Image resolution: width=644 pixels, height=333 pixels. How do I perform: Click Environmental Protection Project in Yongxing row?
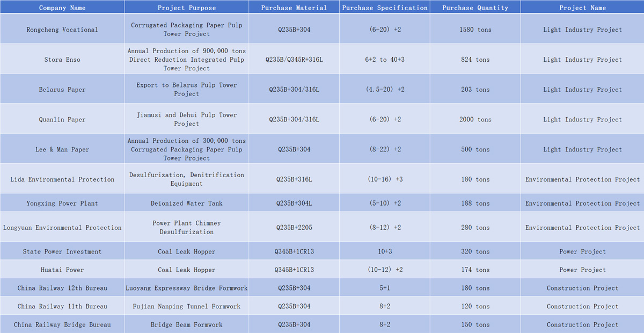click(582, 203)
